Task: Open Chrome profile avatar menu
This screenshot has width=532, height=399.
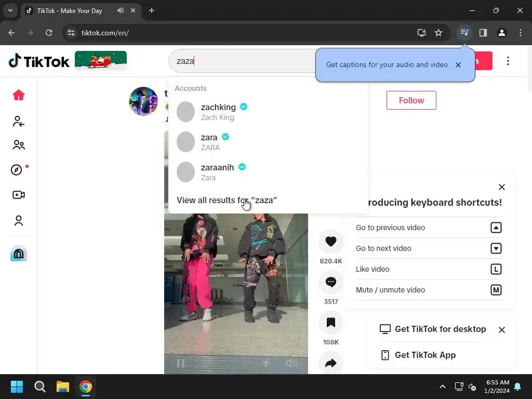Action: [x=502, y=33]
